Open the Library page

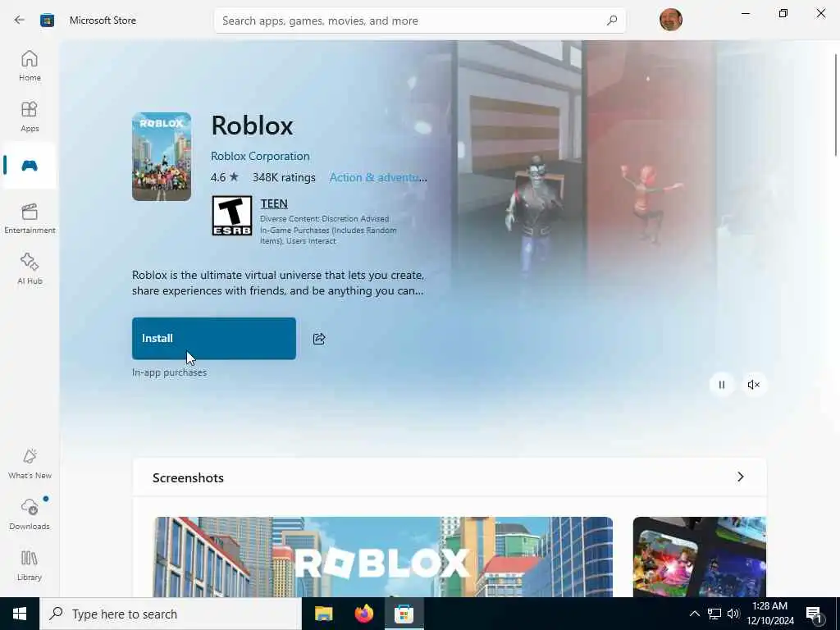pyautogui.click(x=30, y=566)
